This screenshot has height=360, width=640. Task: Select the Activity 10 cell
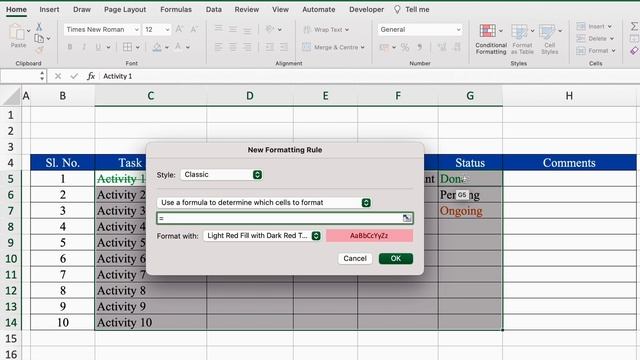click(151, 322)
